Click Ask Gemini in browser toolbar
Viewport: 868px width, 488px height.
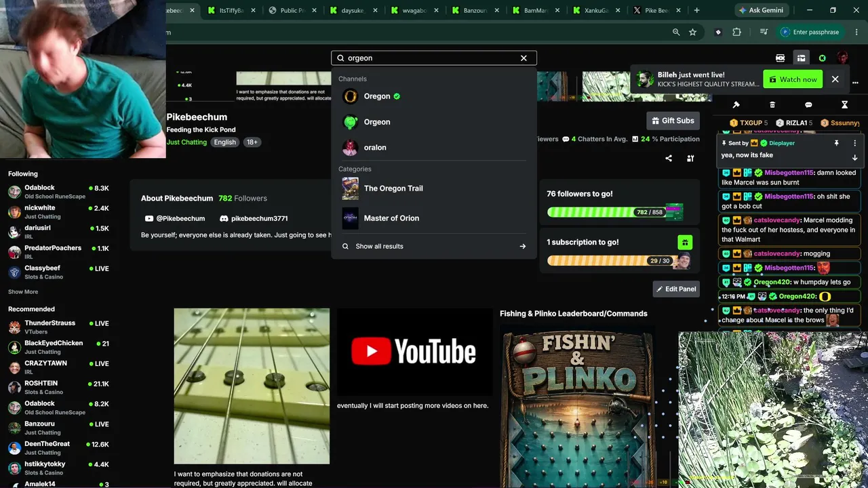(x=760, y=10)
